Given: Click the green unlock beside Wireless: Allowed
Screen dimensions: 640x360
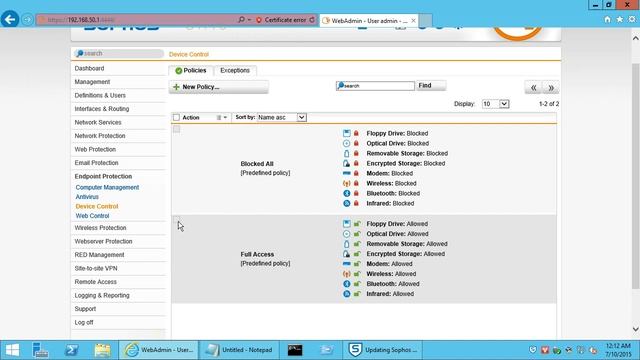Looking at the screenshot, I should 357,273.
